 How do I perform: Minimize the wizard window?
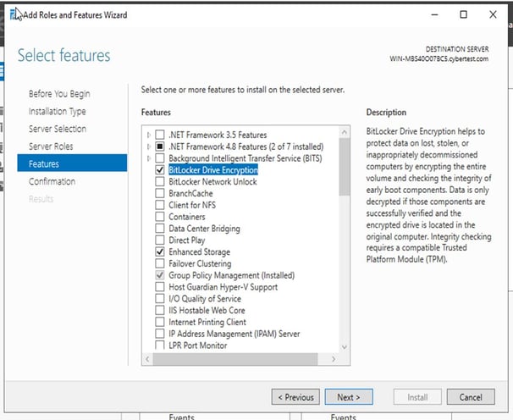point(434,14)
